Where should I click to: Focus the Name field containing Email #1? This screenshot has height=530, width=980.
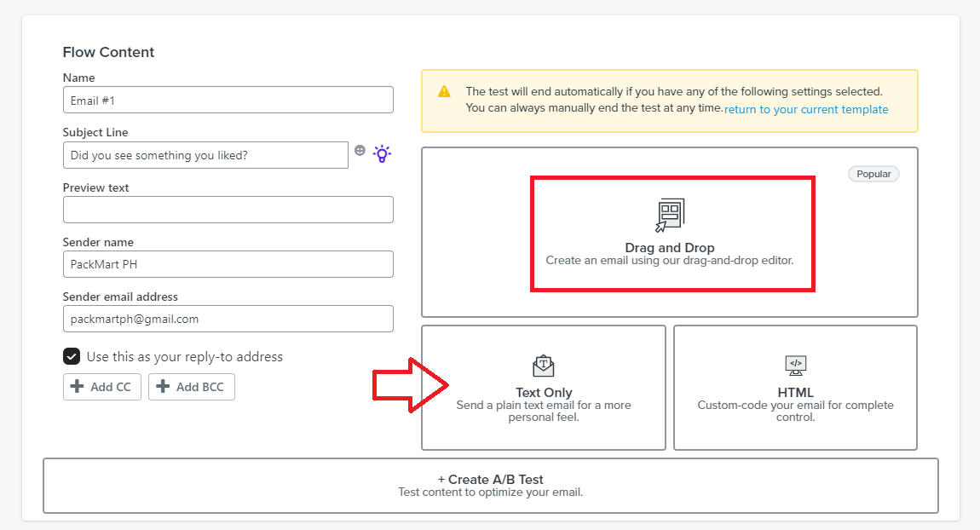pos(228,100)
